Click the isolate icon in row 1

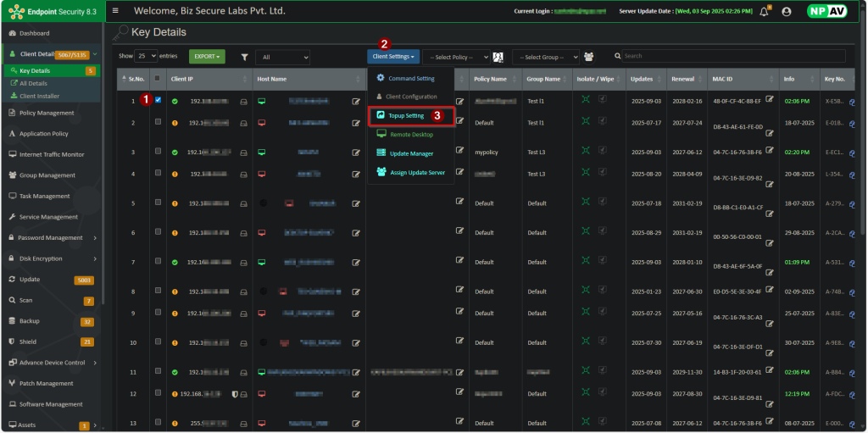(x=584, y=99)
